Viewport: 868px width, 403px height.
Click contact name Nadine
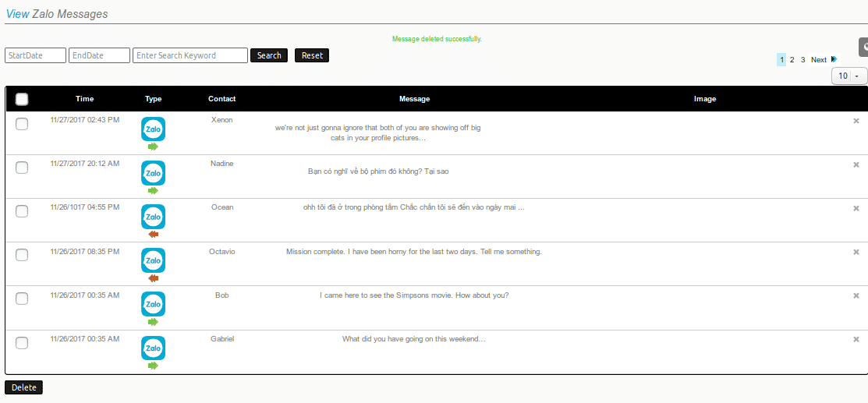click(x=222, y=163)
